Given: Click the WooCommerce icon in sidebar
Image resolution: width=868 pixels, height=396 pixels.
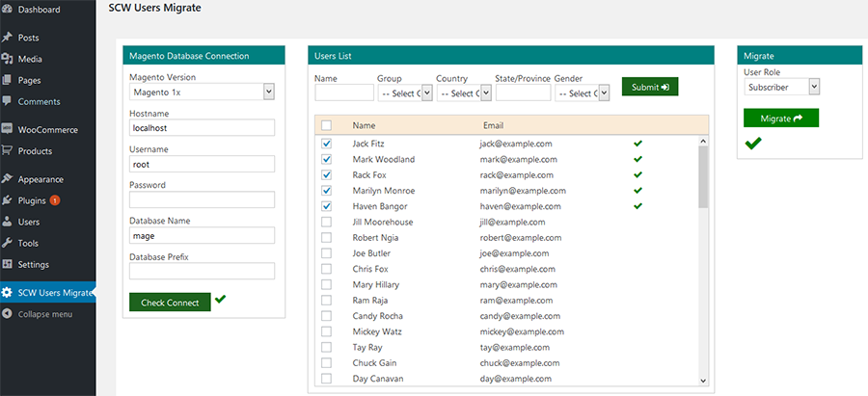Looking at the screenshot, I should [x=8, y=129].
